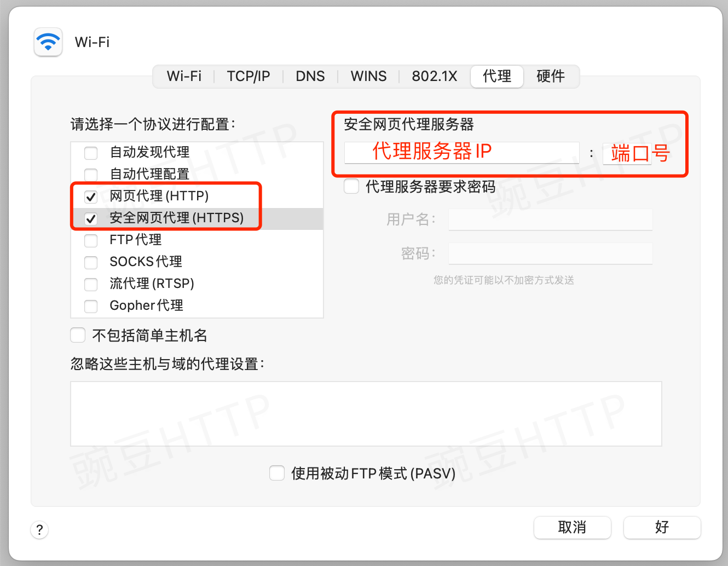Open the DNS tab

[x=310, y=76]
